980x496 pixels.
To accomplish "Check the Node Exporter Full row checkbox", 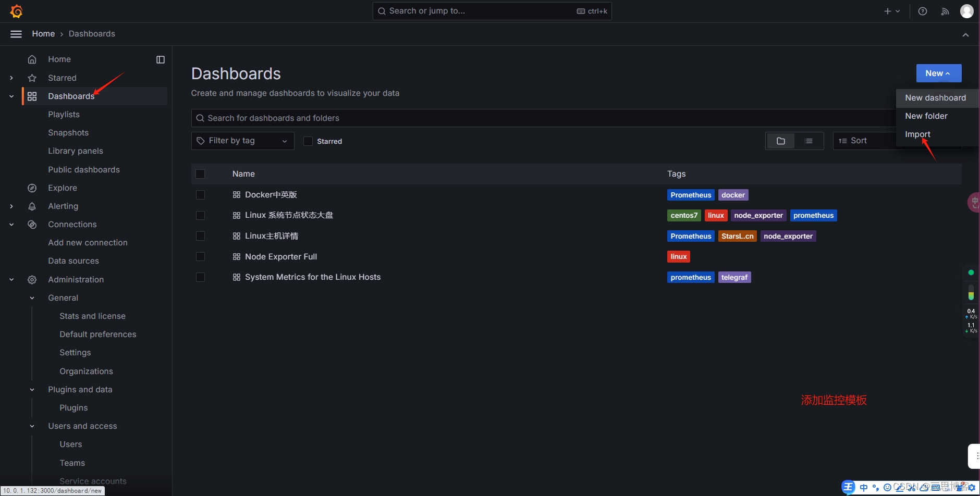I will pyautogui.click(x=200, y=257).
